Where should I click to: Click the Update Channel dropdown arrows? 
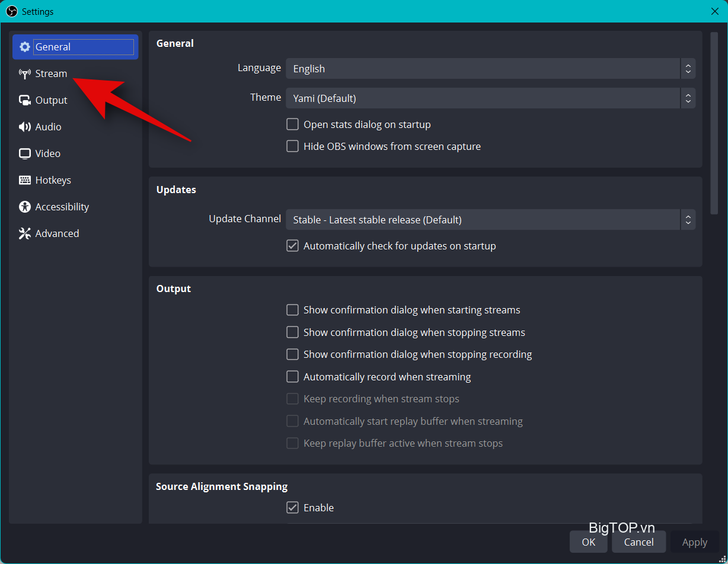pyautogui.click(x=688, y=220)
